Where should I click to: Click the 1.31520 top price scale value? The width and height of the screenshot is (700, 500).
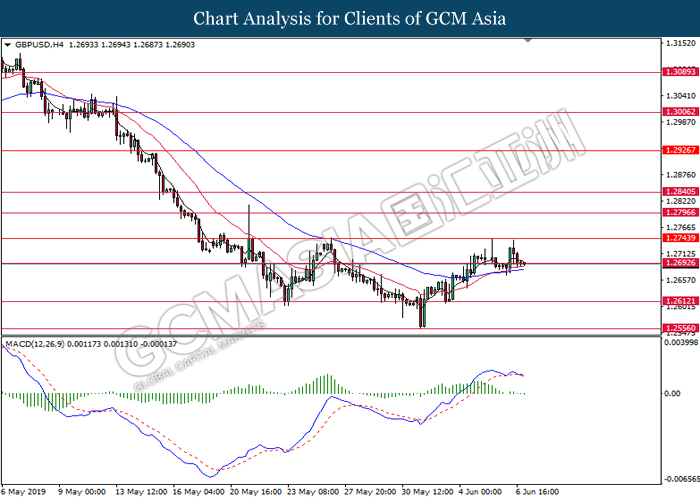[x=680, y=44]
